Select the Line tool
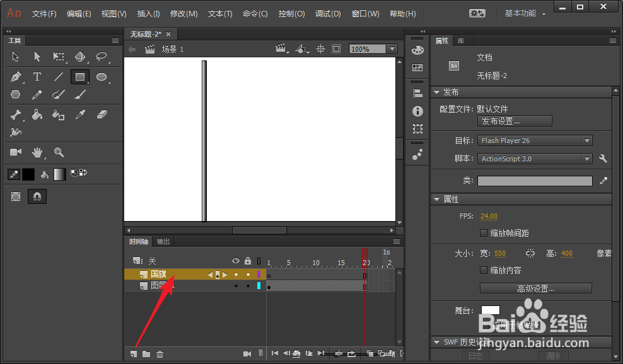Image resolution: width=623 pixels, height=364 pixels. coord(59,77)
